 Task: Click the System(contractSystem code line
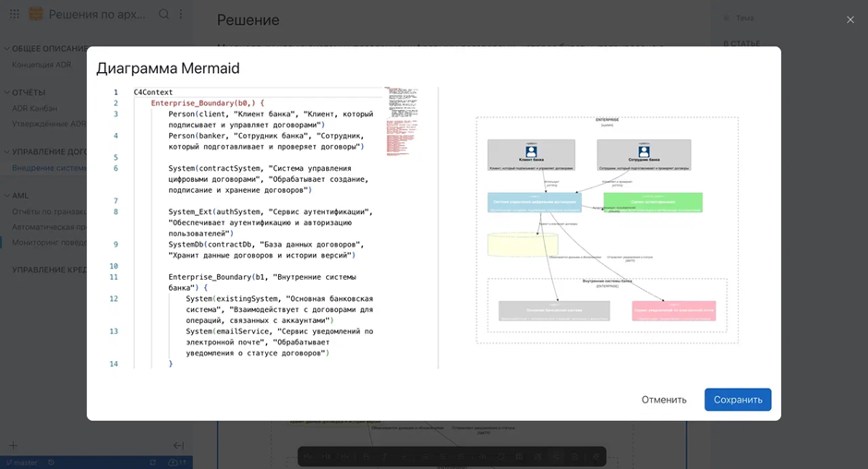click(x=269, y=179)
